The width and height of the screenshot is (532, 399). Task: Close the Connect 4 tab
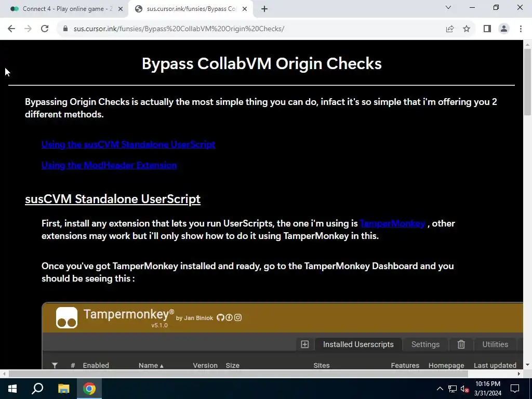tap(121, 9)
